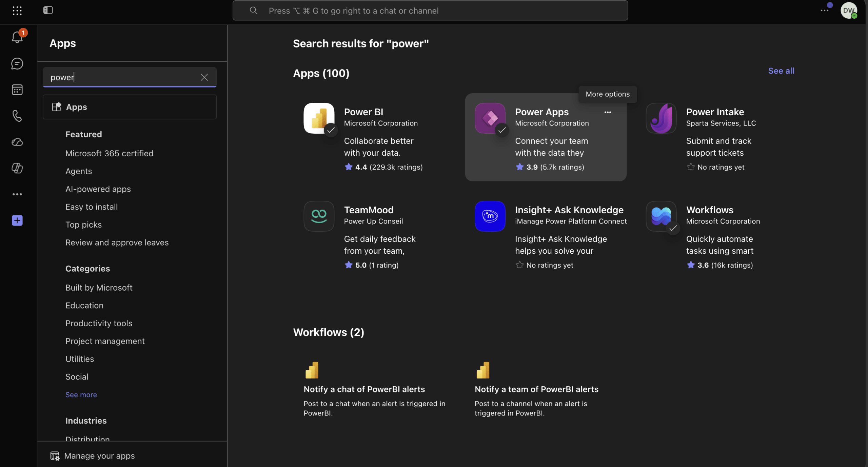Image resolution: width=868 pixels, height=467 pixels.
Task: Select AI-powered apps category
Action: [98, 189]
